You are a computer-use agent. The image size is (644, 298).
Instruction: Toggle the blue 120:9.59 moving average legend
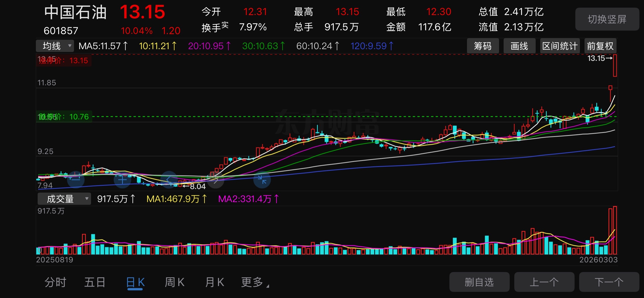click(x=372, y=46)
